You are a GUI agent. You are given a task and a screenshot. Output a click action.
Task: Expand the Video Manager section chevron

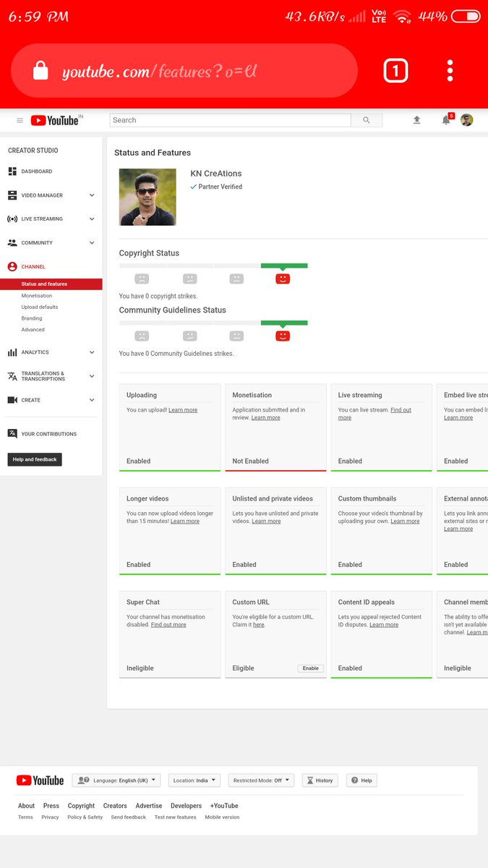92,195
